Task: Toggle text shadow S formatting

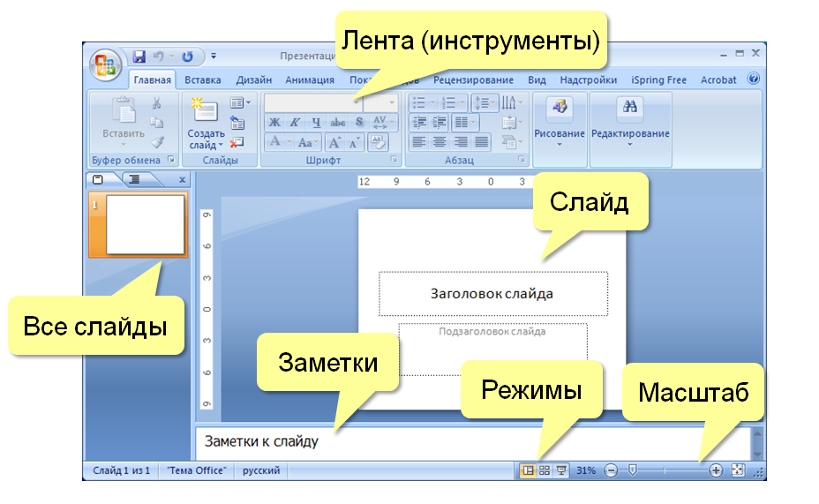Action: tap(359, 122)
